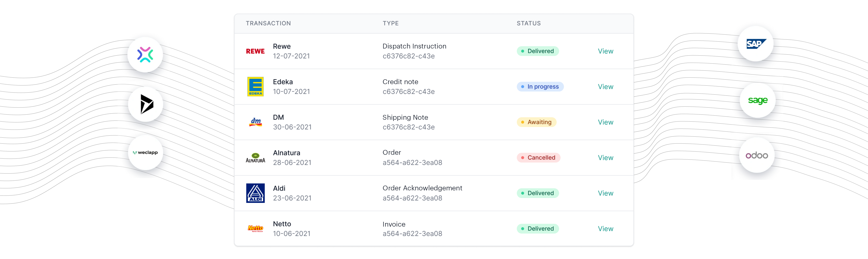Click the TYPE column header
This screenshot has width=868, height=259.
click(391, 23)
